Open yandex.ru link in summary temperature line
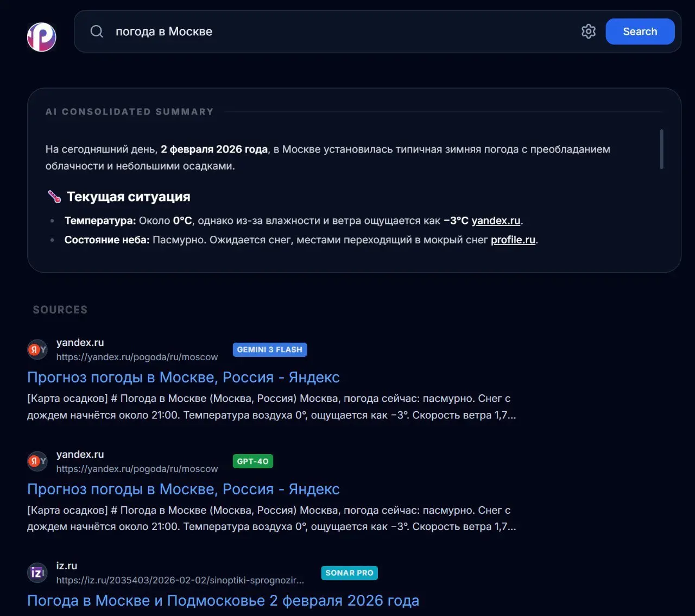This screenshot has width=695, height=616. coord(496,221)
